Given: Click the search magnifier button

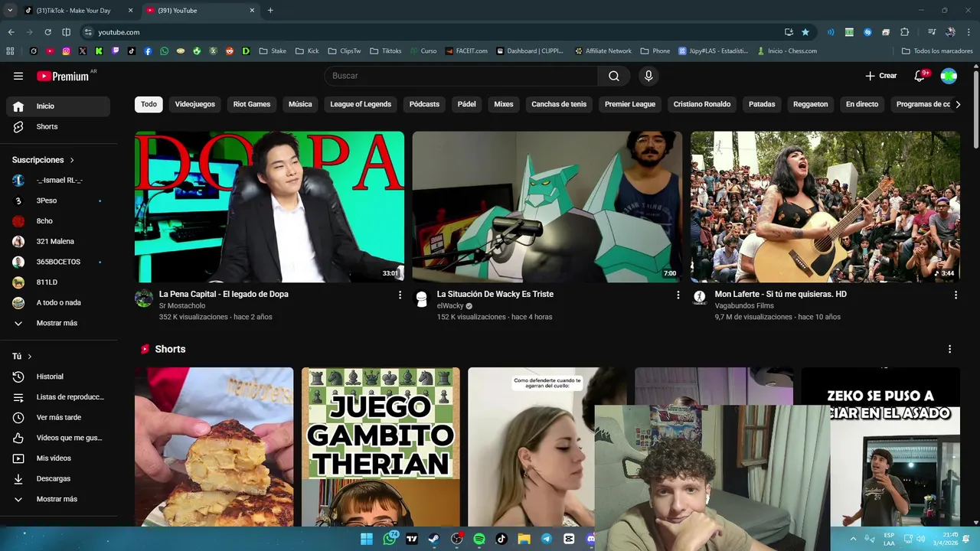Looking at the screenshot, I should [614, 76].
